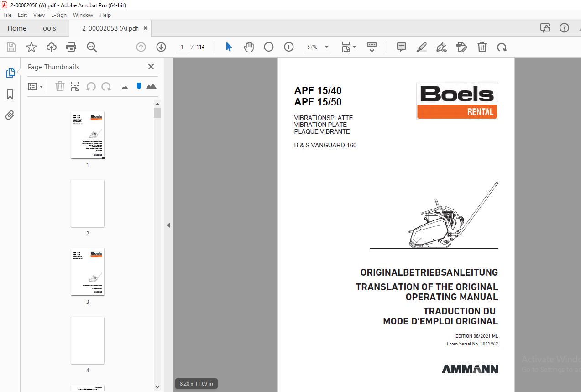
Task: Click the B & S VANGUARD 160 text
Action: (x=325, y=145)
